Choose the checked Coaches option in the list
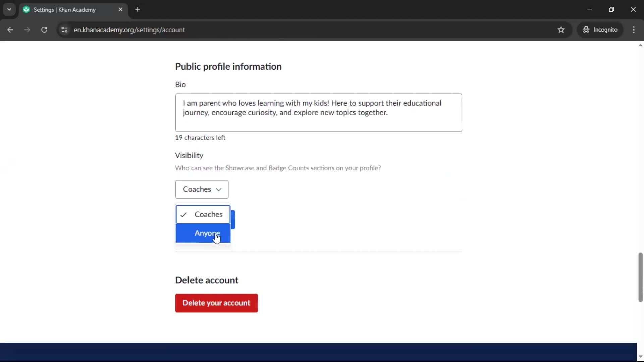 click(x=203, y=214)
